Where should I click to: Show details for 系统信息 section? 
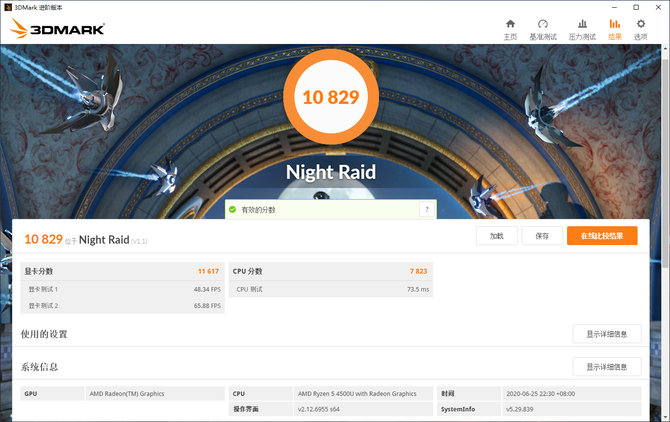606,367
